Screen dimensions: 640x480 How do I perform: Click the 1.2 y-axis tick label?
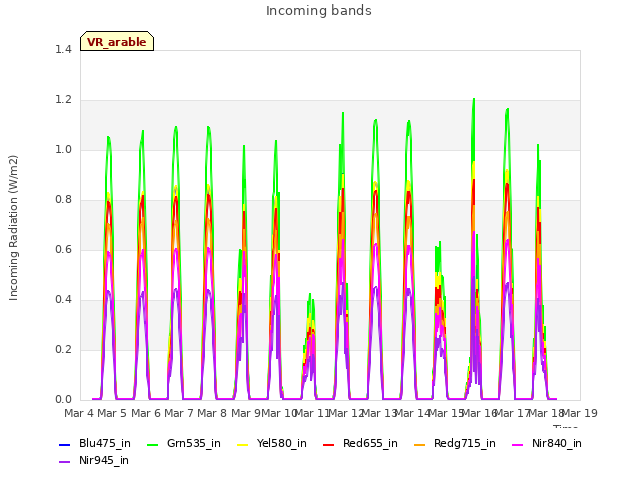click(x=63, y=100)
